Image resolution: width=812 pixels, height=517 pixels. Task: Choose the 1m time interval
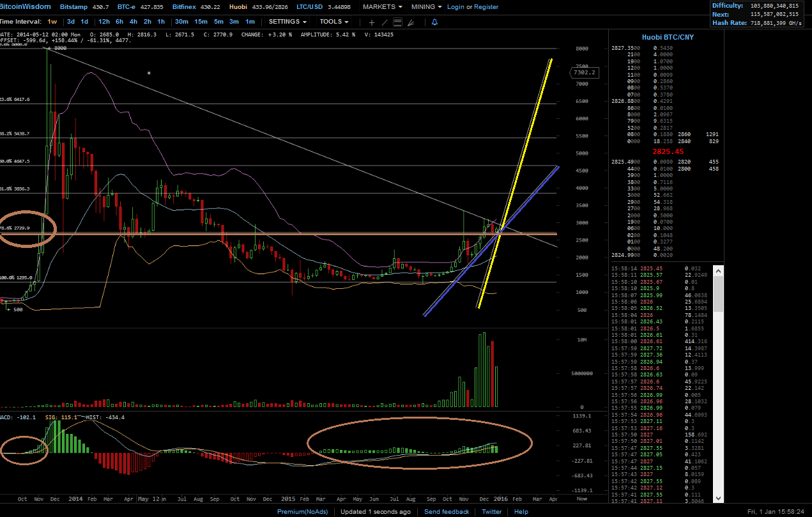250,22
